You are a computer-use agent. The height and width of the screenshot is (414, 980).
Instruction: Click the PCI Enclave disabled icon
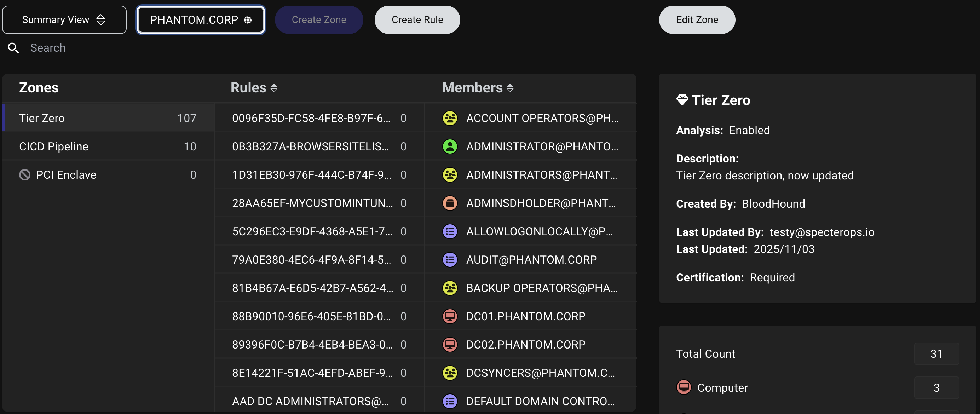click(25, 175)
